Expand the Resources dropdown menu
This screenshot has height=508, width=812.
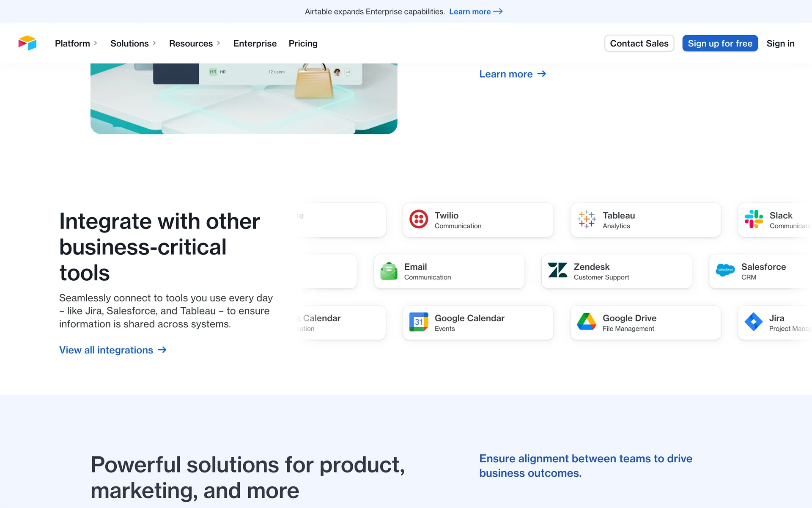[195, 44]
